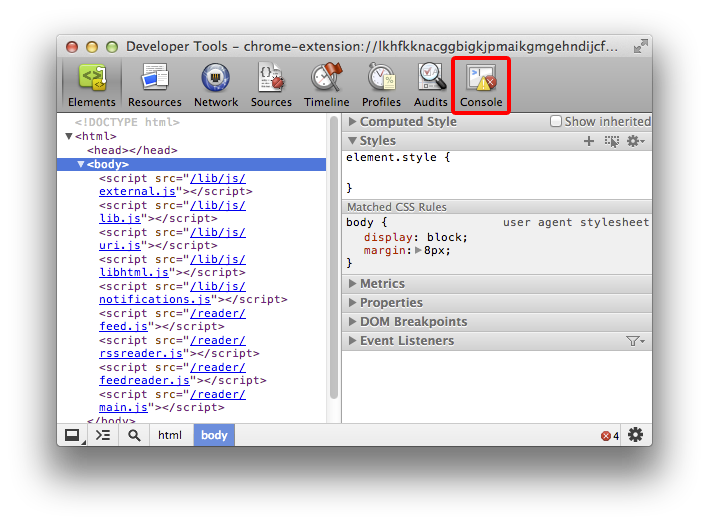
Task: Open the Sources panel
Action: click(271, 85)
